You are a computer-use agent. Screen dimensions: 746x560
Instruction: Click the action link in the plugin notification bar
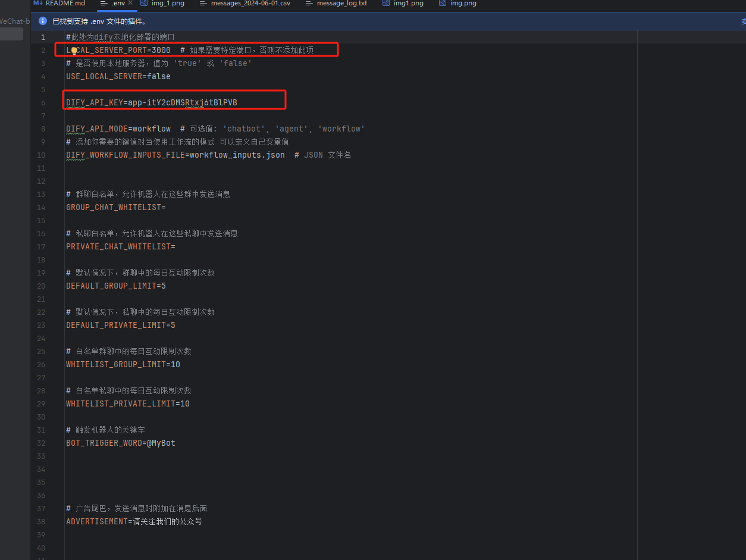[x=742, y=21]
